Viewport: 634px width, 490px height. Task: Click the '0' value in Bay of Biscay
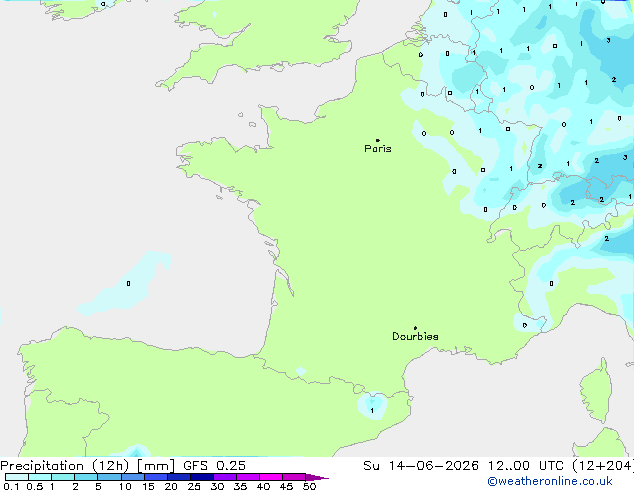click(128, 283)
